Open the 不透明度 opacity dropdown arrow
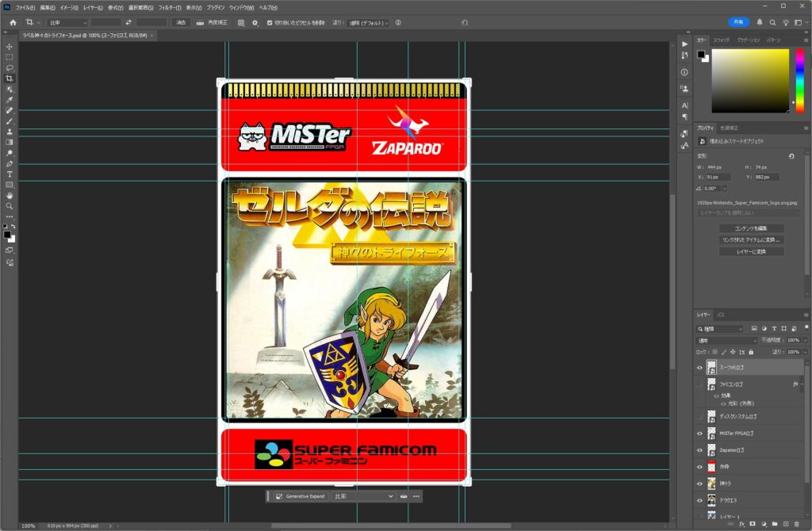The height and width of the screenshot is (531, 812). point(804,340)
